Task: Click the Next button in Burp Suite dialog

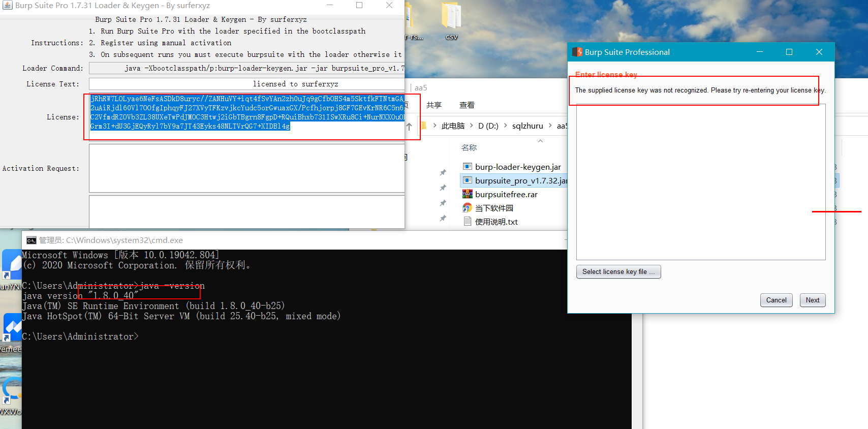Action: pos(813,300)
